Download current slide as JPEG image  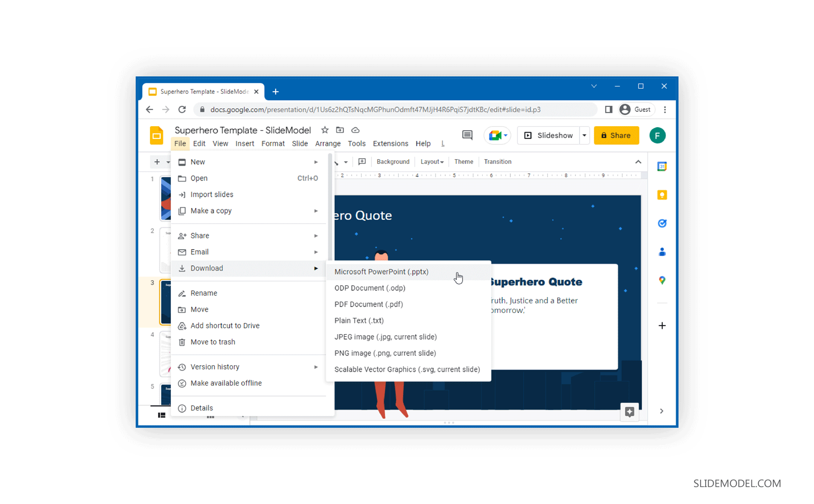pyautogui.click(x=409, y=337)
